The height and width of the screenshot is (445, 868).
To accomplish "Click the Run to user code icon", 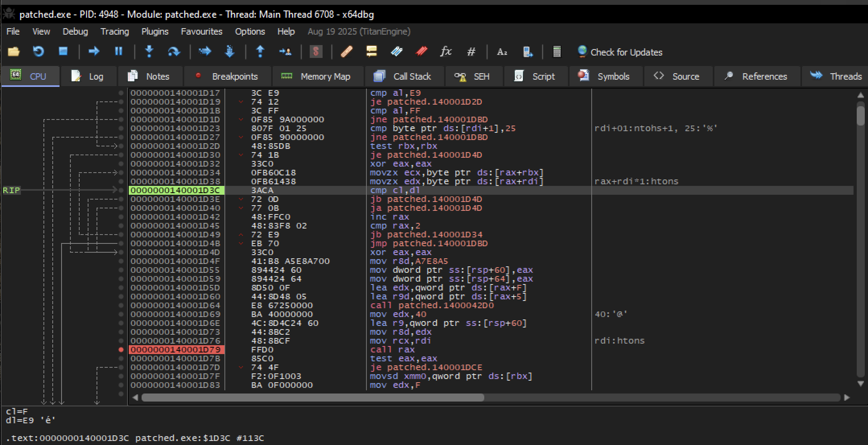I will [285, 52].
